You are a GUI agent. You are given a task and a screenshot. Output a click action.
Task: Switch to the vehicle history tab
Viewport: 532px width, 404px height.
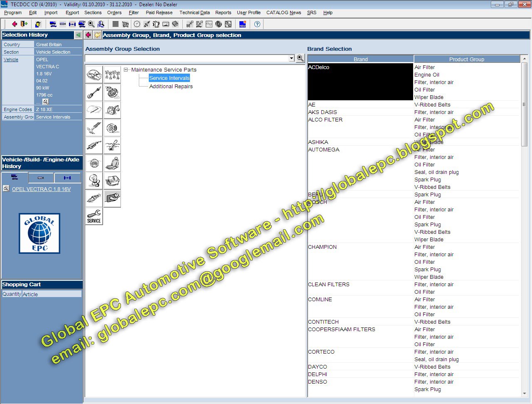(15, 178)
